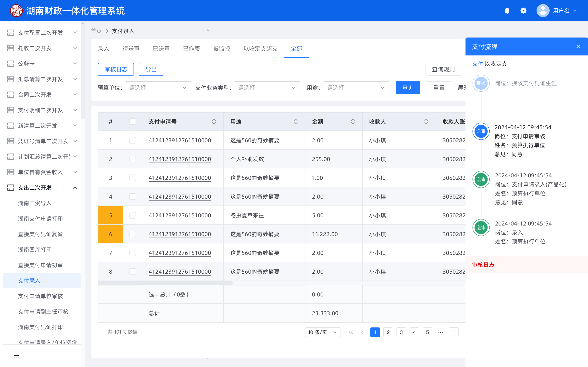
Task: Click the user avatar icon
Action: click(543, 11)
